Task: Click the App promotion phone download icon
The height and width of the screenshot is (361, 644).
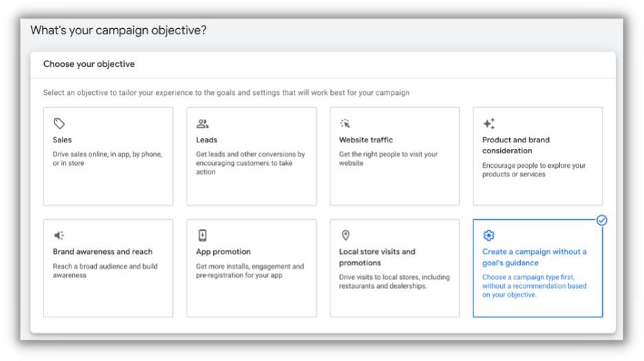Action: click(x=202, y=235)
